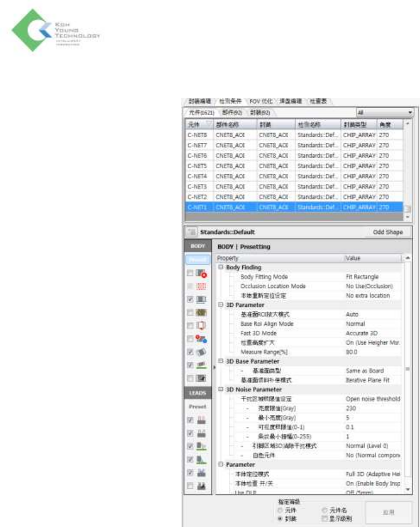Click the Base Roi Align Mode property row
420x527 pixels.
point(309,324)
